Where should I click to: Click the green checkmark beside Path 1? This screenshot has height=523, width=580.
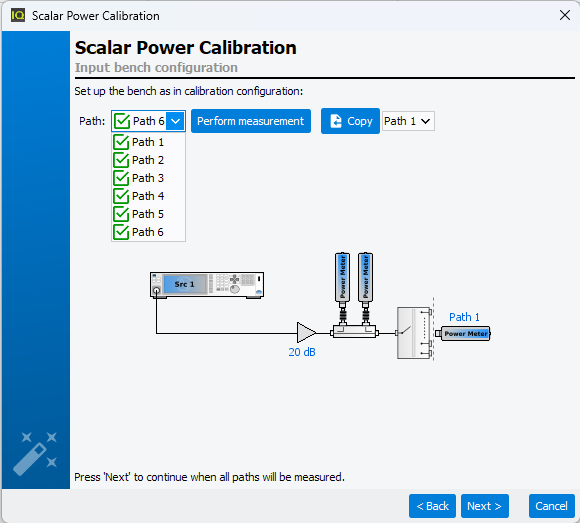[121, 142]
